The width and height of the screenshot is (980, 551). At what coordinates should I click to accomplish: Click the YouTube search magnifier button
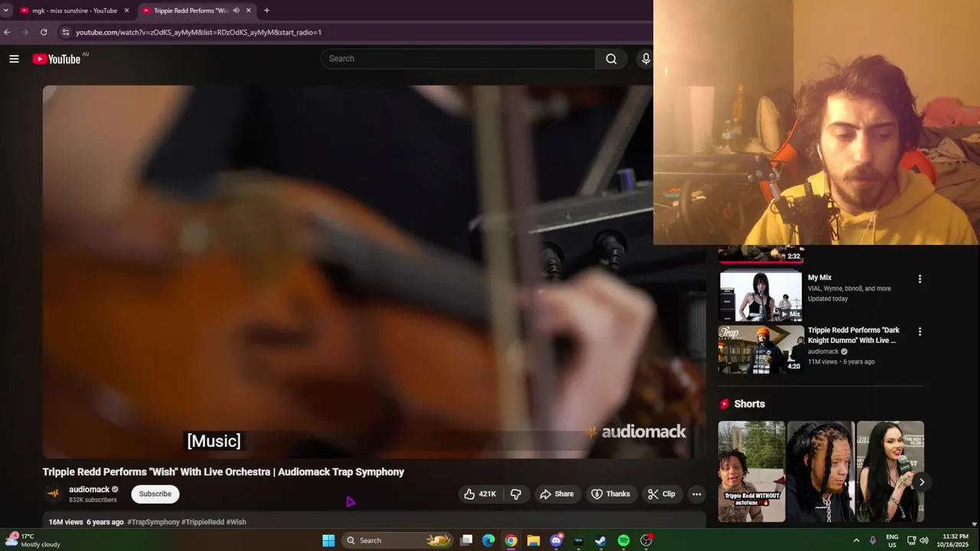point(611,59)
